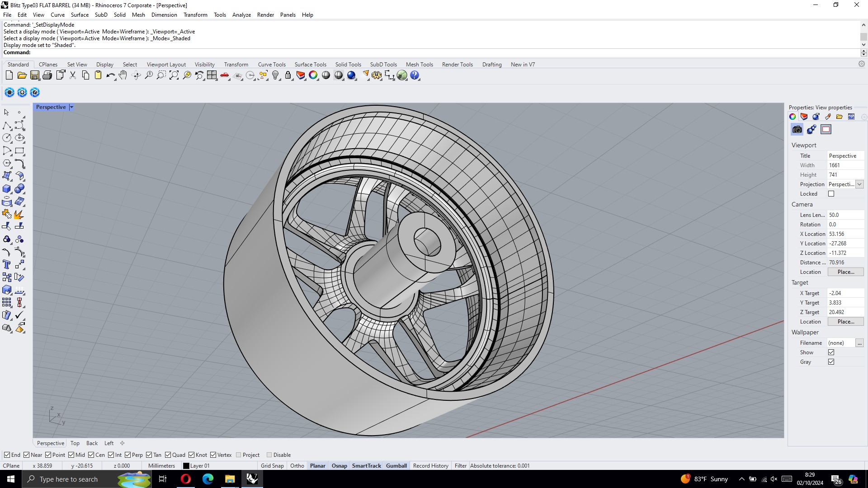Image resolution: width=868 pixels, height=488 pixels.
Task: Uncheck the Quad osnap checkbox
Action: pyautogui.click(x=168, y=455)
